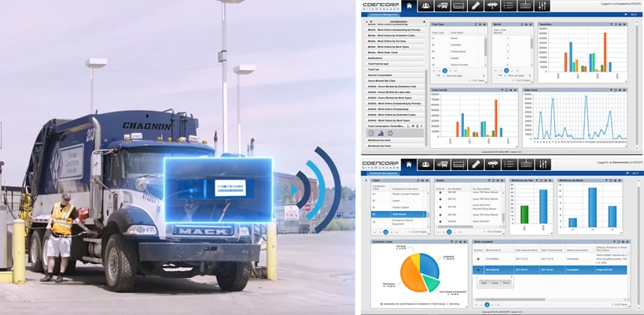The width and height of the screenshot is (644, 315).
Task: Open the sliders settings icon in lower toolbar
Action: pyautogui.click(x=542, y=165)
